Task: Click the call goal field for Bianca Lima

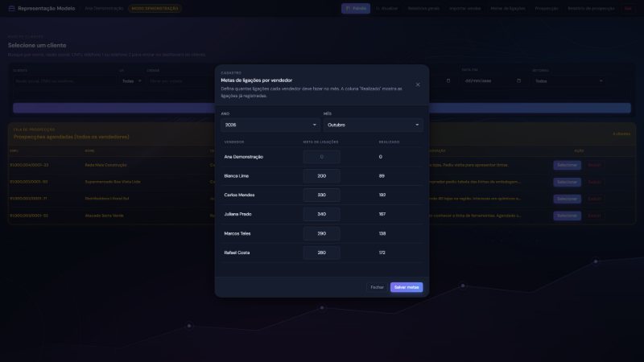Action: 321,176
